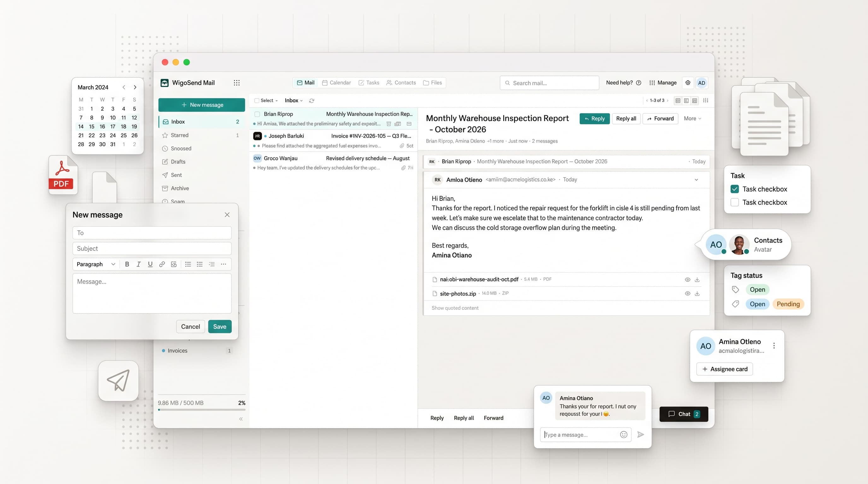The width and height of the screenshot is (868, 484).
Task: Switch to the Tasks tab
Action: point(369,83)
